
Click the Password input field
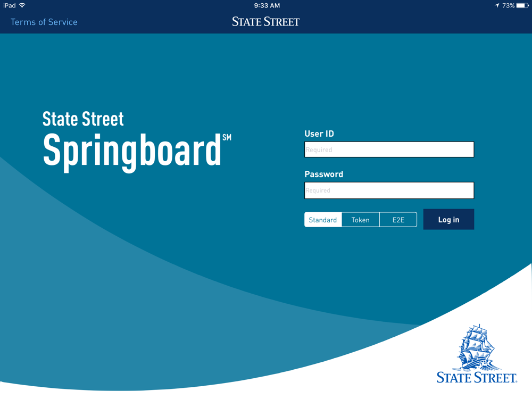point(389,190)
